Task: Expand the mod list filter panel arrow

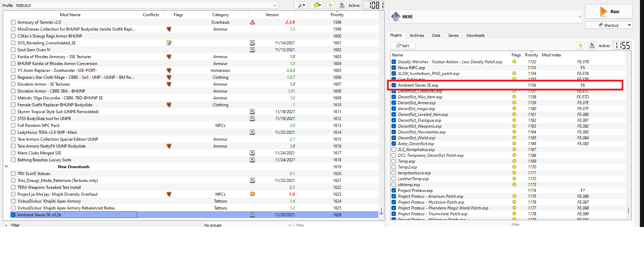Action: [x=6, y=225]
